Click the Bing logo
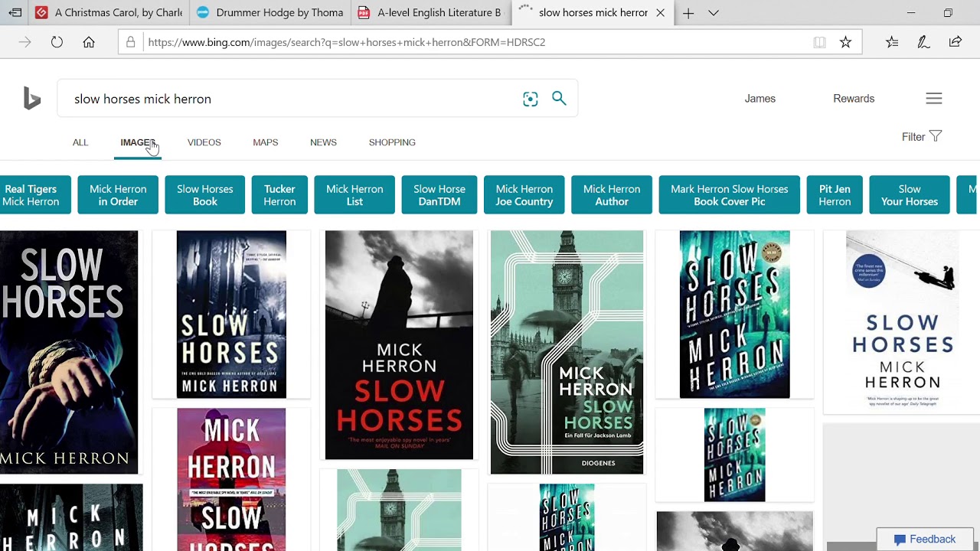This screenshot has height=551, width=980. tap(31, 99)
